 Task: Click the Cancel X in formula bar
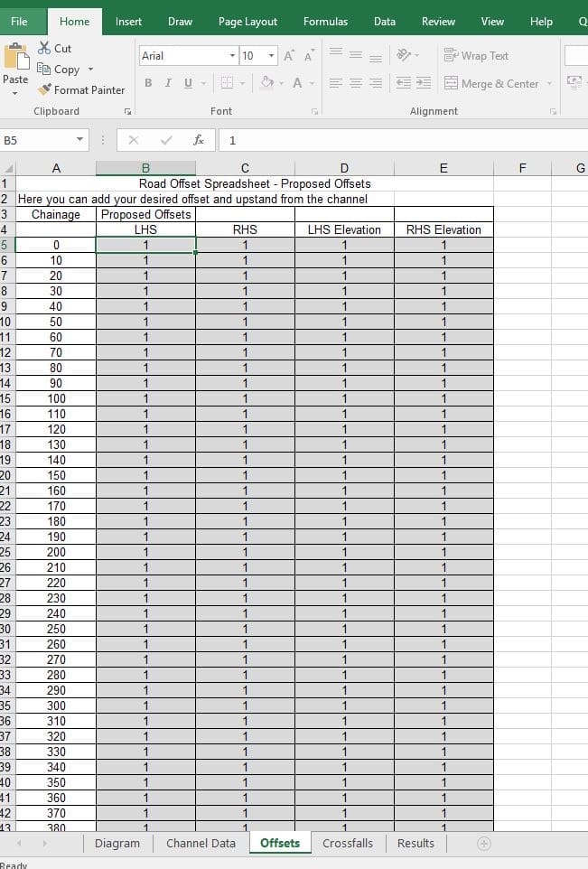133,140
